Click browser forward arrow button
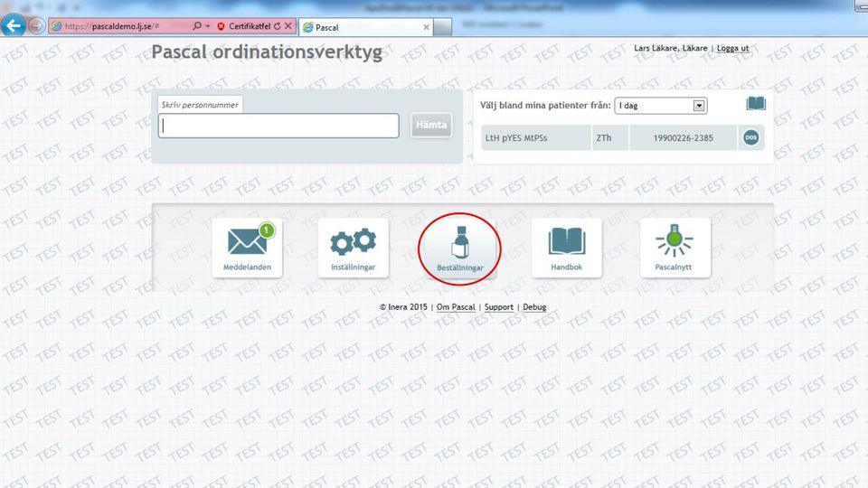This screenshot has width=868, height=488. [x=36, y=25]
